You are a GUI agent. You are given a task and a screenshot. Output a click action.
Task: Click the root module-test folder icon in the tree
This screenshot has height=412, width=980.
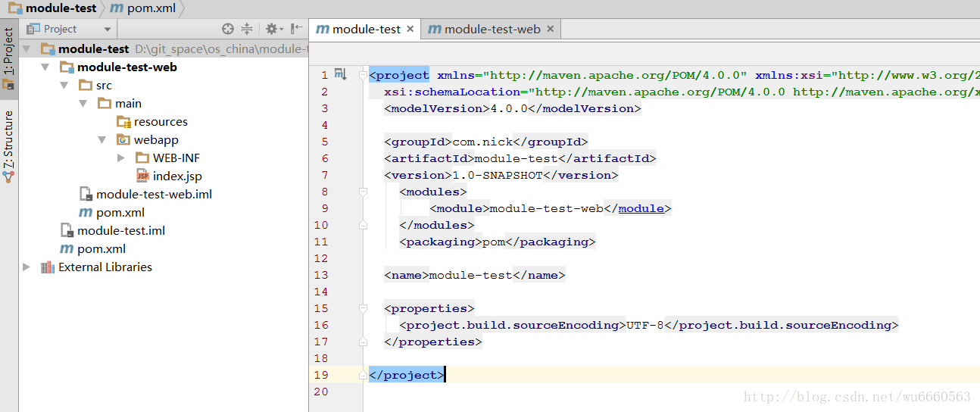coord(48,48)
